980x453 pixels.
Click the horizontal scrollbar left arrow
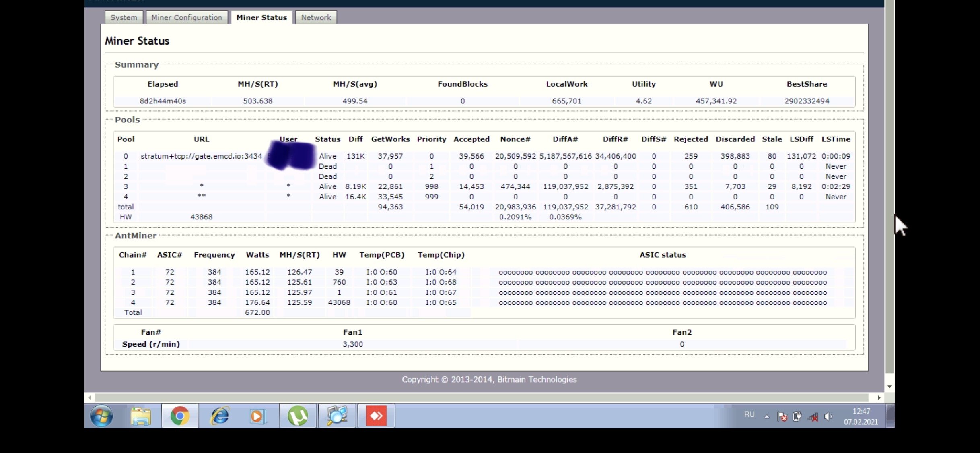[x=89, y=397]
